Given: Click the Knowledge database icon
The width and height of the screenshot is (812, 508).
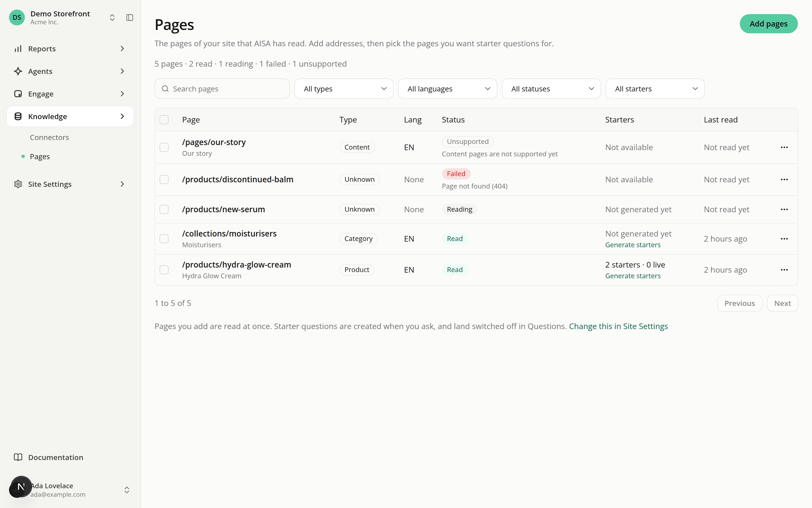Looking at the screenshot, I should pyautogui.click(x=18, y=116).
